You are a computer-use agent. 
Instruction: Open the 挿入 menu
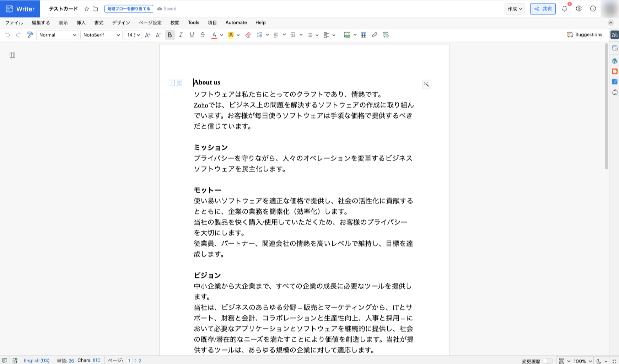pos(81,23)
